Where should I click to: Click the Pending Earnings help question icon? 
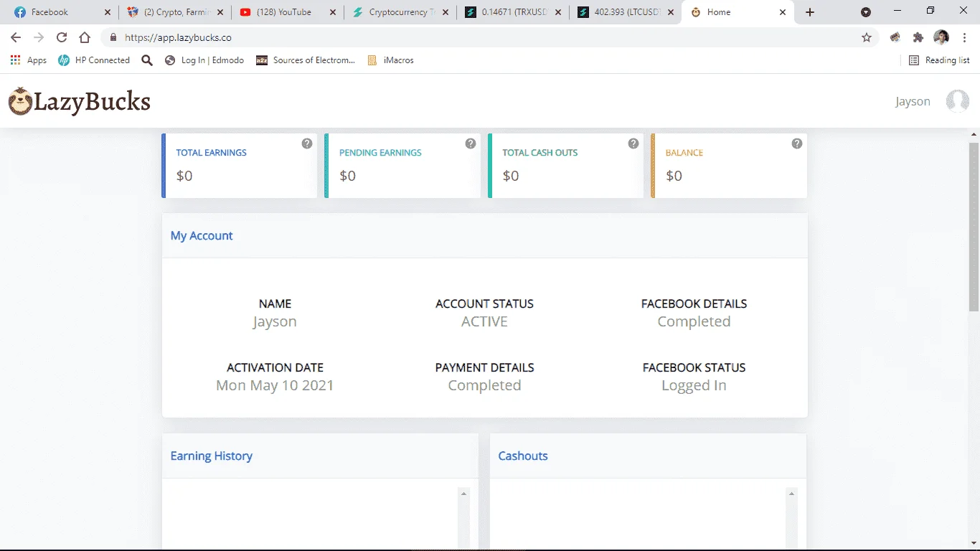click(x=471, y=143)
